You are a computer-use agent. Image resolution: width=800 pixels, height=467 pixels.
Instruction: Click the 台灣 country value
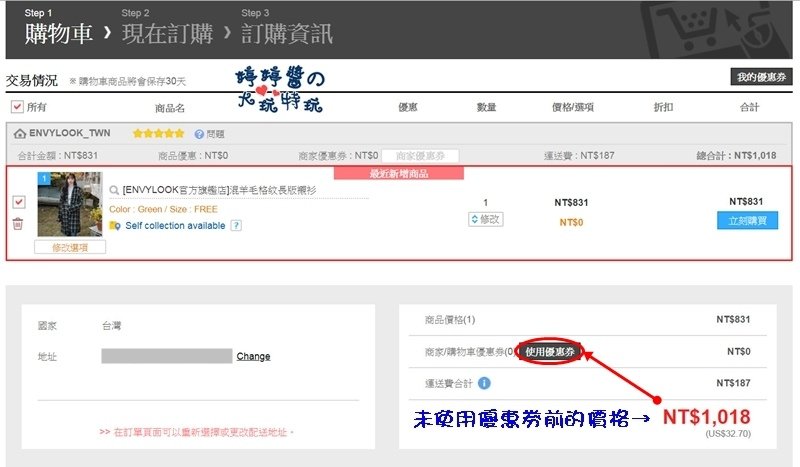click(x=112, y=326)
